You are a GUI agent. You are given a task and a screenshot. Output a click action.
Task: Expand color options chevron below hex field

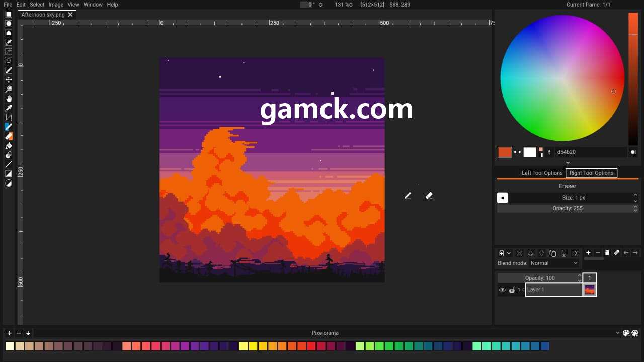click(568, 163)
